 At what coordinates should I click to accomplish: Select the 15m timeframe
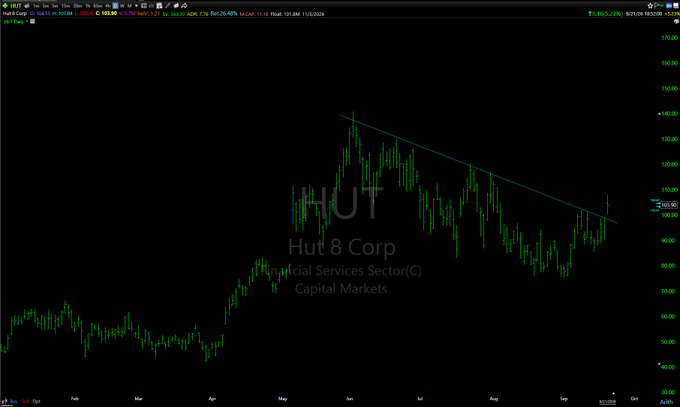(65, 6)
